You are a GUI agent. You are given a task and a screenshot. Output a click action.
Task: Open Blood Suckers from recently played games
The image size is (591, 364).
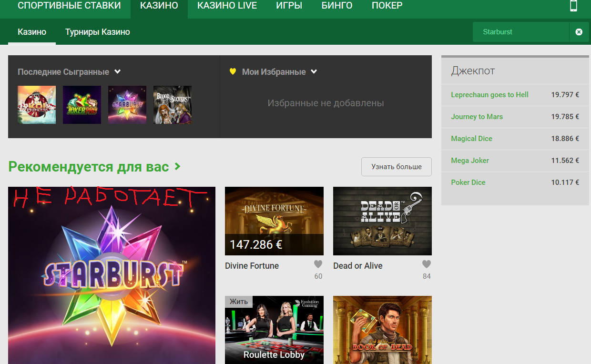click(173, 105)
